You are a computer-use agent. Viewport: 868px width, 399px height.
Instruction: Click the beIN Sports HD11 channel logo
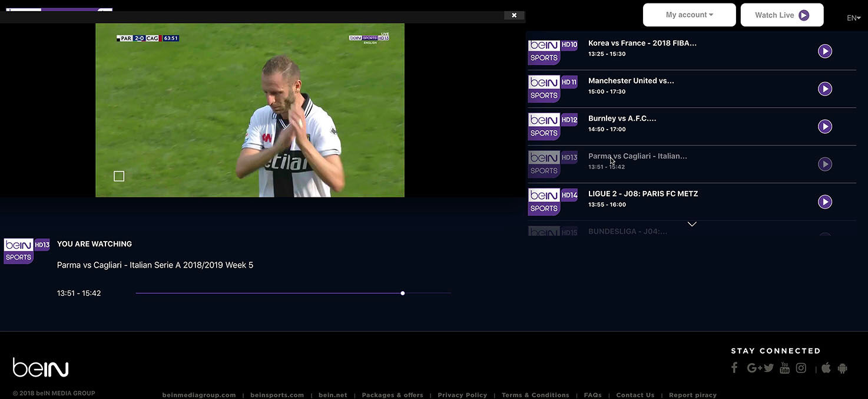pyautogui.click(x=553, y=89)
